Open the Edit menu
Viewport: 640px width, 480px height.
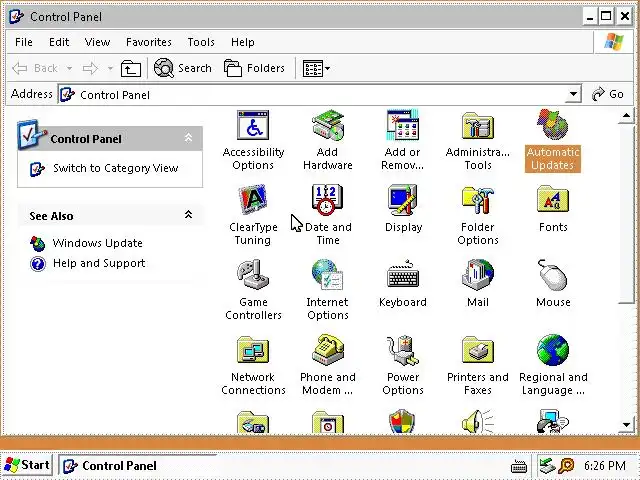point(59,42)
